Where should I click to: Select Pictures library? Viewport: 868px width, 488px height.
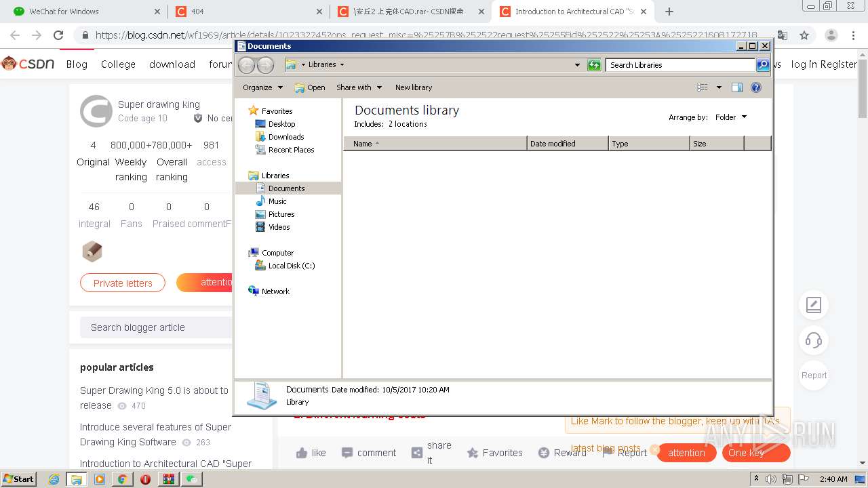(x=281, y=214)
